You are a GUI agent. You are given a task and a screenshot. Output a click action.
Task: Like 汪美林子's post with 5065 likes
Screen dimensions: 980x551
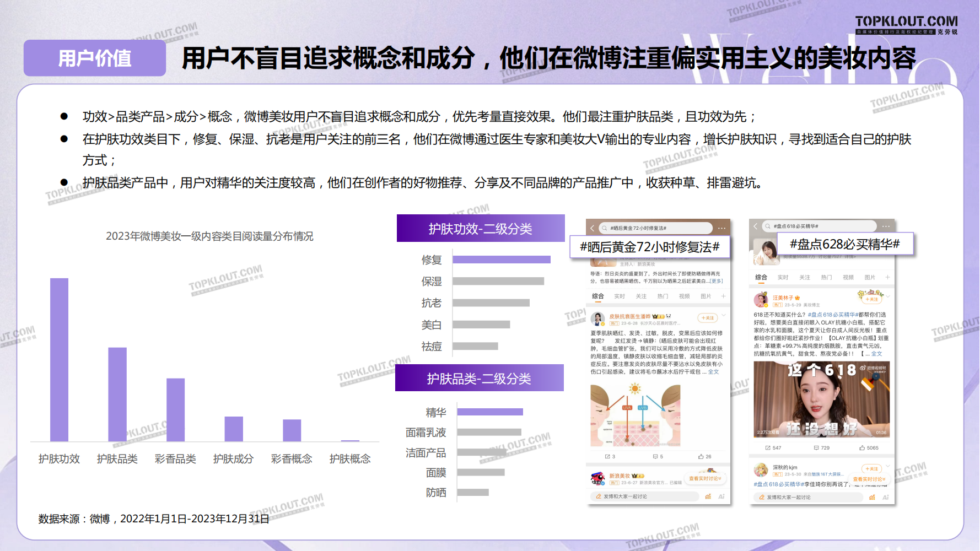coord(868,448)
